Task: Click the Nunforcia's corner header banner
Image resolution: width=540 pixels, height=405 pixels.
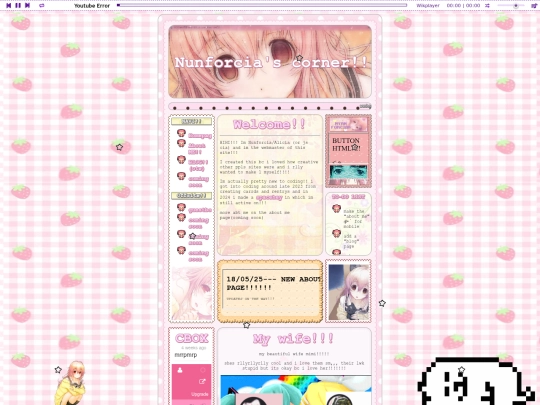Action: pos(270,62)
